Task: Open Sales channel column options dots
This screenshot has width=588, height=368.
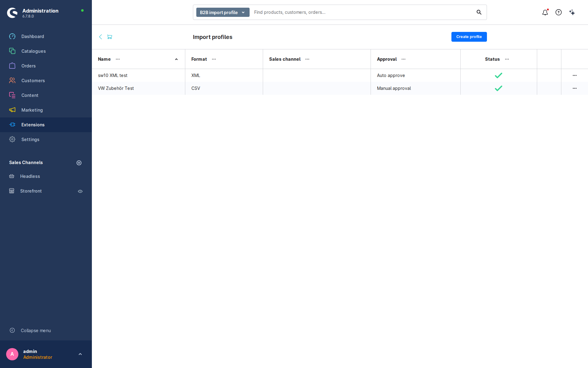Action: coord(307,59)
